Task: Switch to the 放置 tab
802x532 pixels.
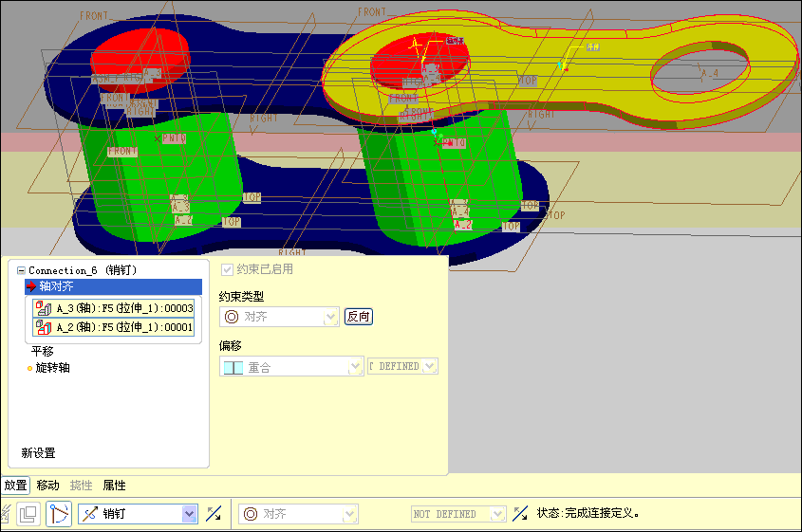Action: 15,485
